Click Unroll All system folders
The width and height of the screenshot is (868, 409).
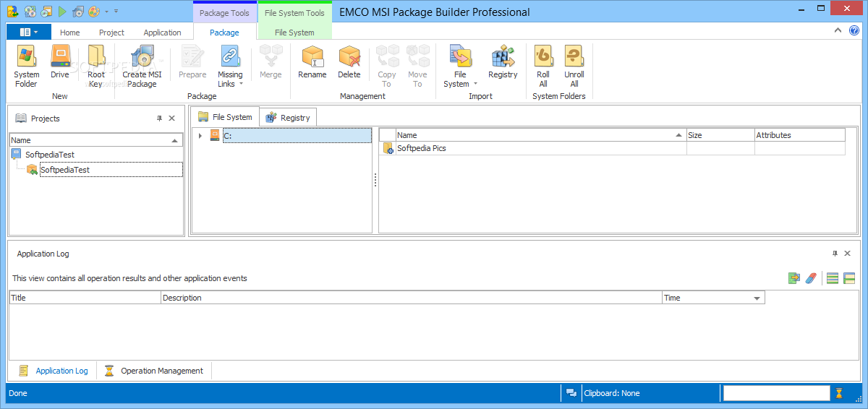click(574, 66)
